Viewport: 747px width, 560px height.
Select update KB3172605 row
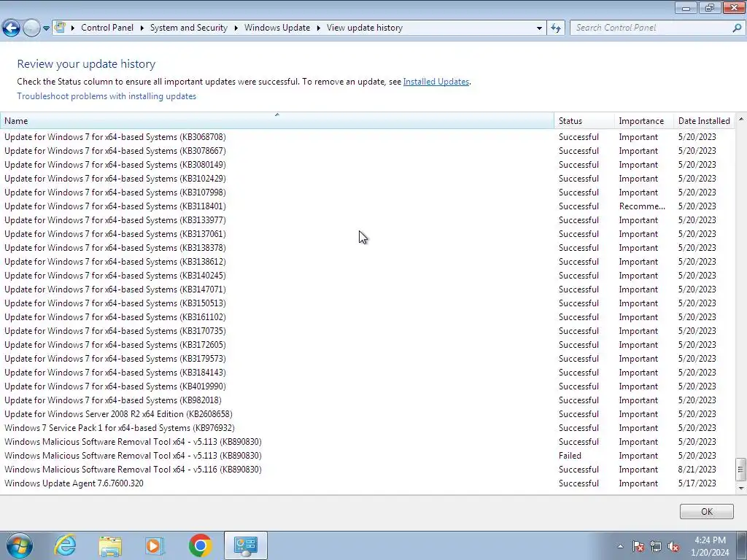tap(368, 344)
